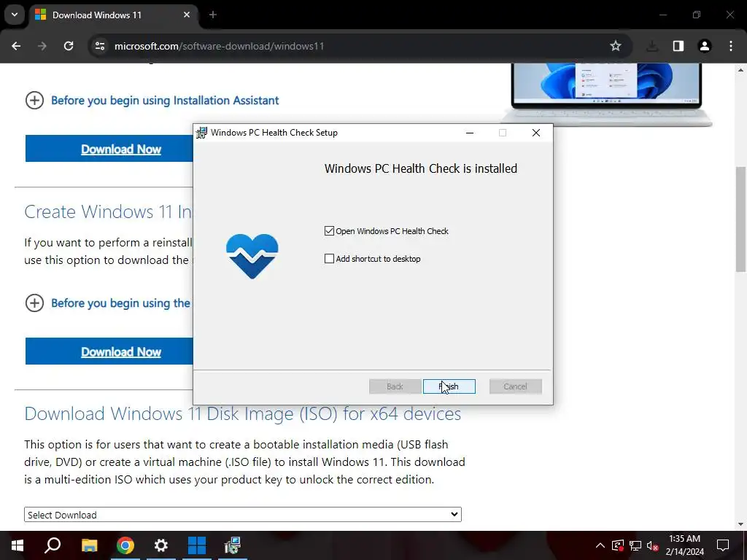Click the page vertical scrollbar thumb

click(x=741, y=219)
